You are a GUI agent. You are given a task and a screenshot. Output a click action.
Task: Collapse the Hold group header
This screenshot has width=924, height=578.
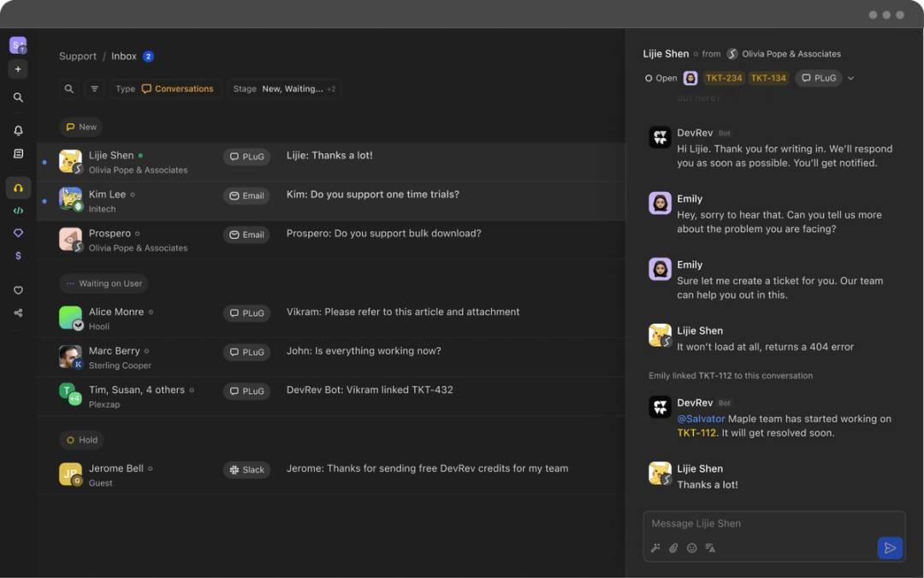coord(81,440)
